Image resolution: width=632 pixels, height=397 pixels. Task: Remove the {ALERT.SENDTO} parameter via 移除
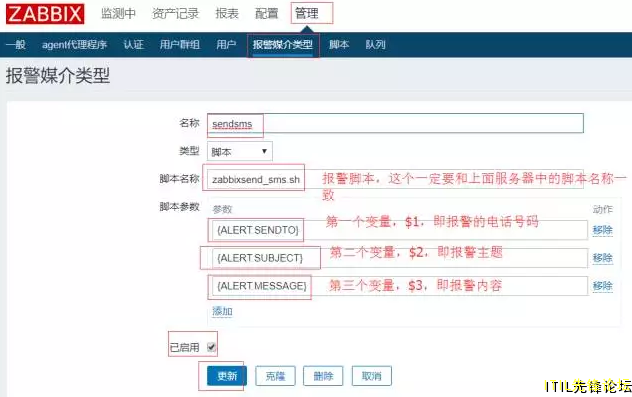pos(603,230)
